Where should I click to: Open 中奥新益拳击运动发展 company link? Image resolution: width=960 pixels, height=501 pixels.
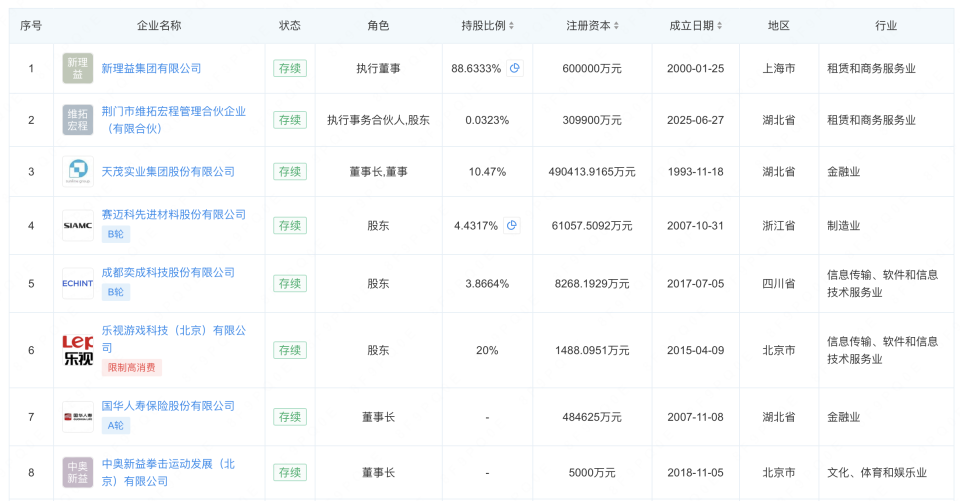click(x=168, y=472)
